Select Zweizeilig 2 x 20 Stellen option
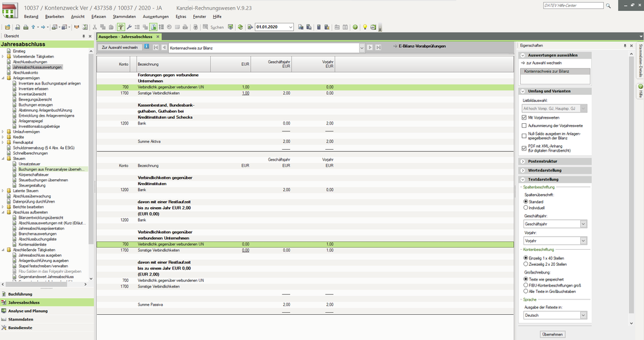 pyautogui.click(x=526, y=264)
